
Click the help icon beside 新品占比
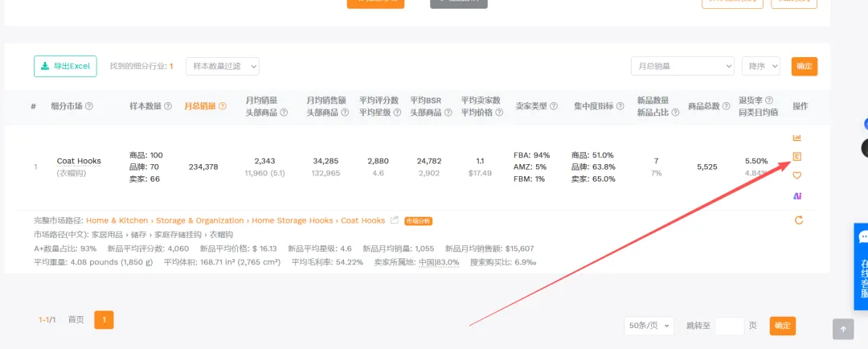[x=674, y=113]
